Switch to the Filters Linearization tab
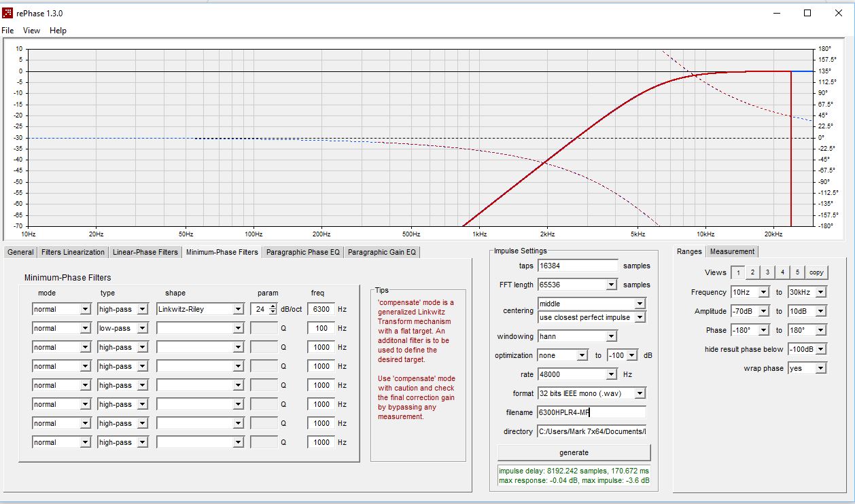The image size is (855, 504). 73,252
